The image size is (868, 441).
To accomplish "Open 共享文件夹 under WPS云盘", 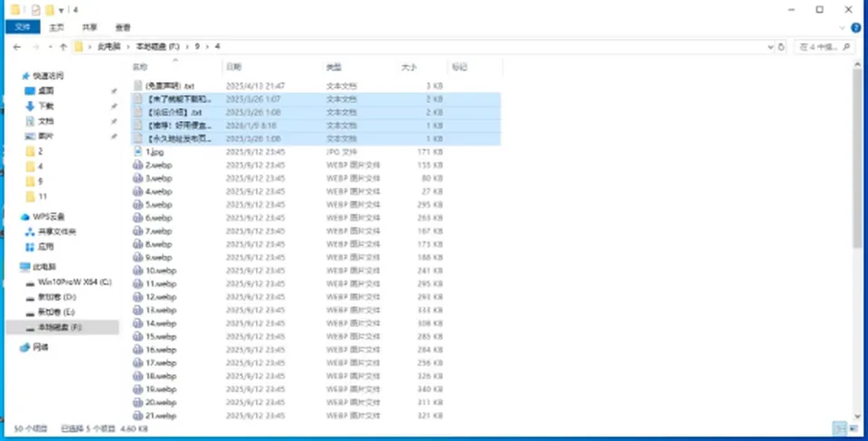I will pyautogui.click(x=57, y=232).
